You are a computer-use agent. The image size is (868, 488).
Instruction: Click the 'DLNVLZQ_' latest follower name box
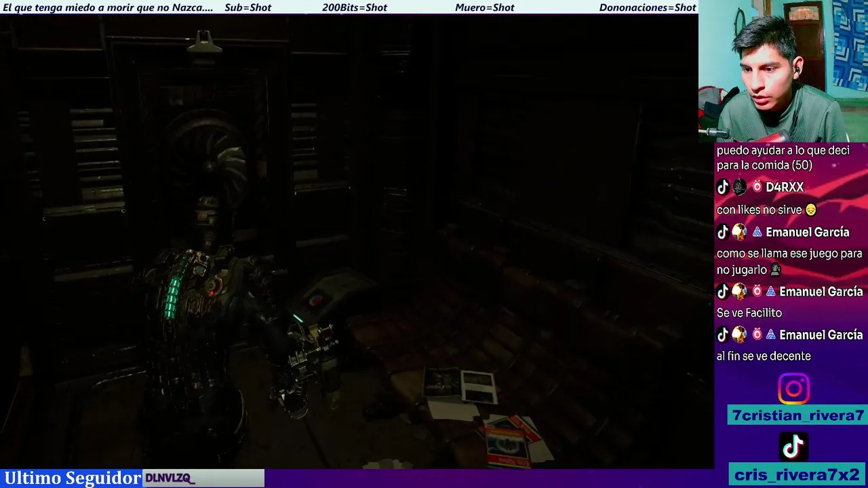pyautogui.click(x=203, y=478)
